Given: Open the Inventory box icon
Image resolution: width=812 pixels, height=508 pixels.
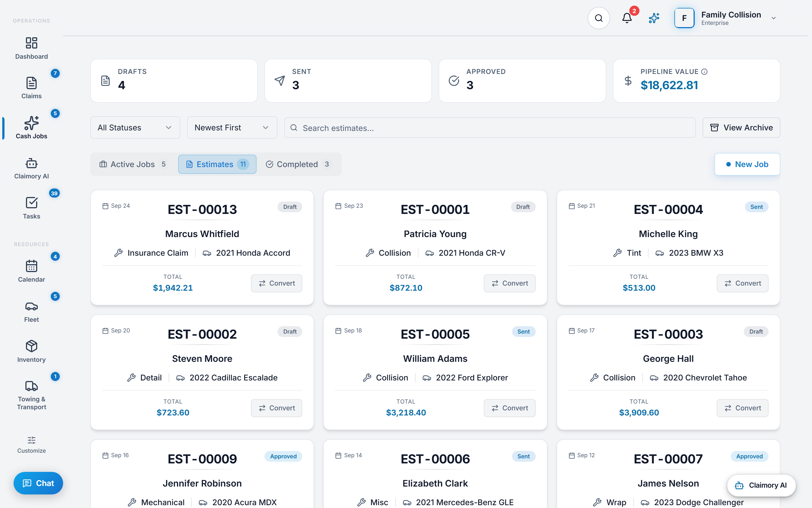Looking at the screenshot, I should 32,346.
